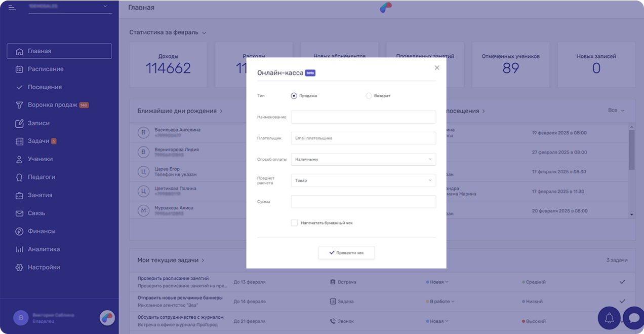Open the Способ оплаты dropdown
The width and height of the screenshot is (644, 334).
tap(363, 160)
